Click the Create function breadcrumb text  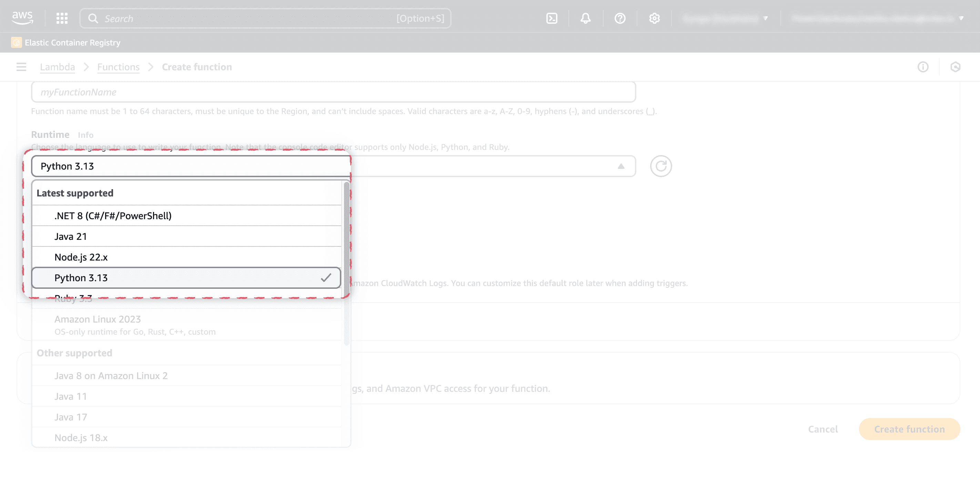click(197, 67)
